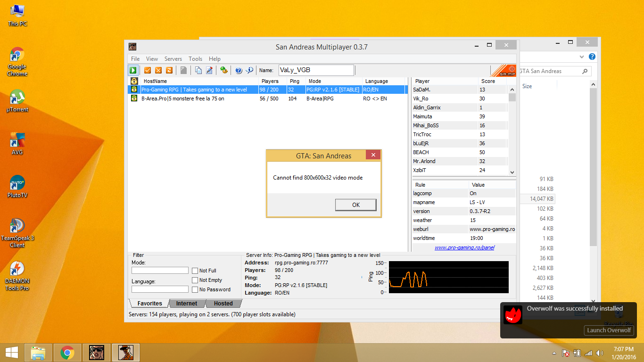Click the lock icon column header
This screenshot has height=362, width=644.
[x=134, y=81]
